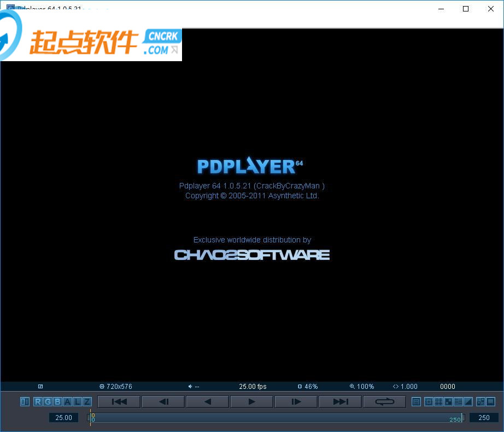
Task: Step forward one frame
Action: (x=296, y=402)
